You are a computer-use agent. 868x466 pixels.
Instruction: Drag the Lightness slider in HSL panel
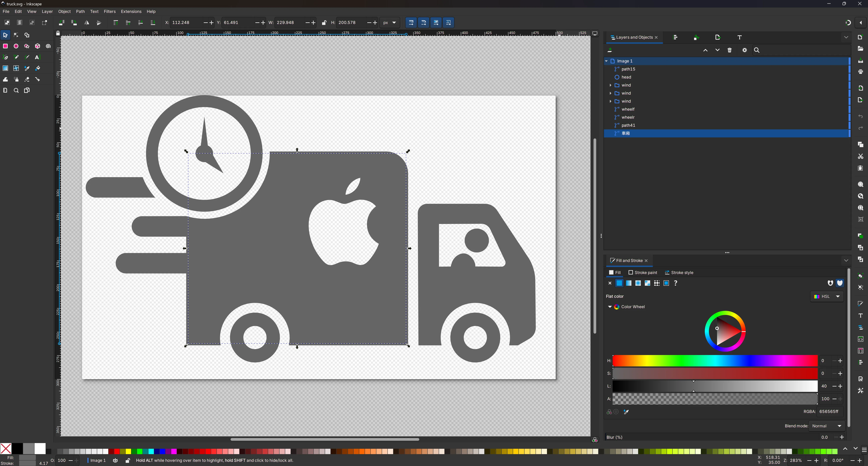(x=693, y=386)
